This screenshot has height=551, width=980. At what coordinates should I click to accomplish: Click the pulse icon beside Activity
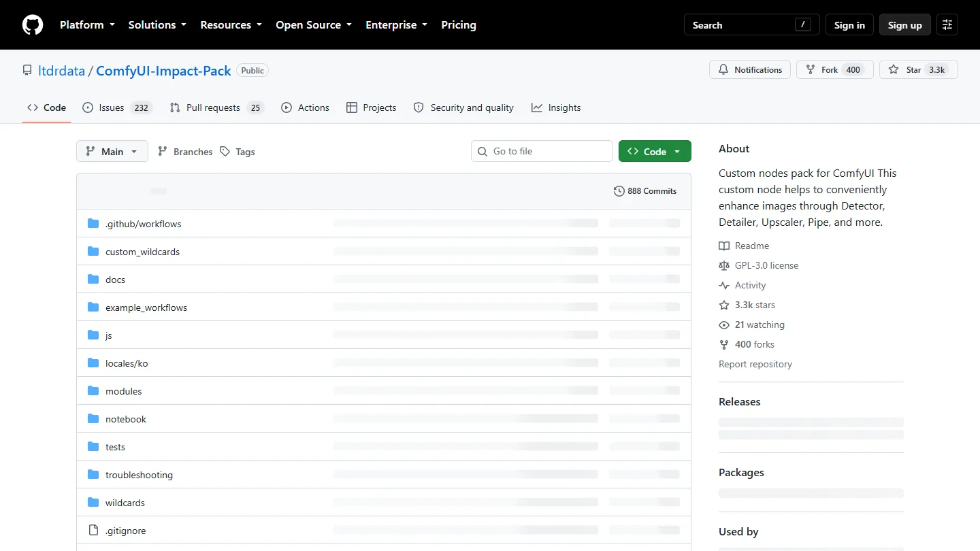click(x=724, y=286)
